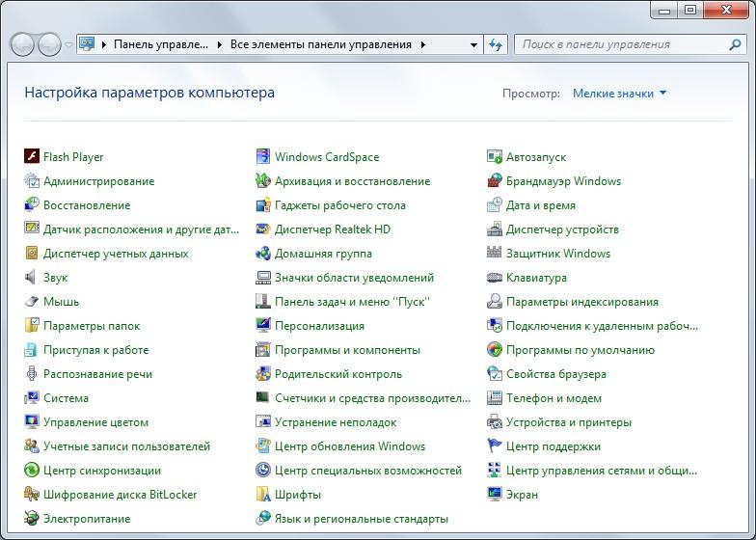Screen dimensions: 756x540
Task: Click the Клавиатура keyboard icon
Action: pos(494,277)
